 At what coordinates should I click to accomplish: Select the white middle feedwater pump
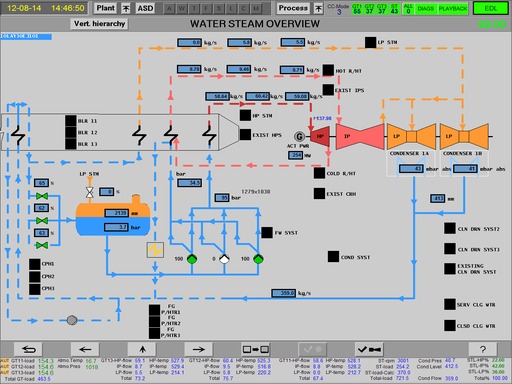point(224,259)
